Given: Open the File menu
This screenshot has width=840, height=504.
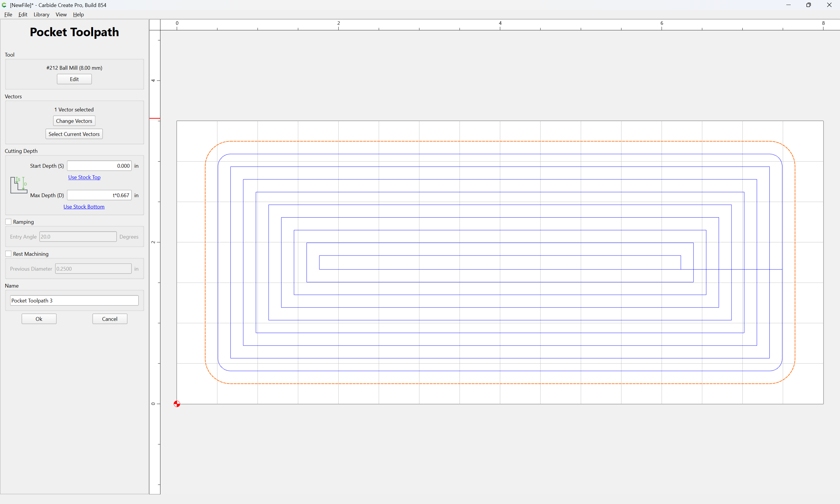Looking at the screenshot, I should coord(8,15).
